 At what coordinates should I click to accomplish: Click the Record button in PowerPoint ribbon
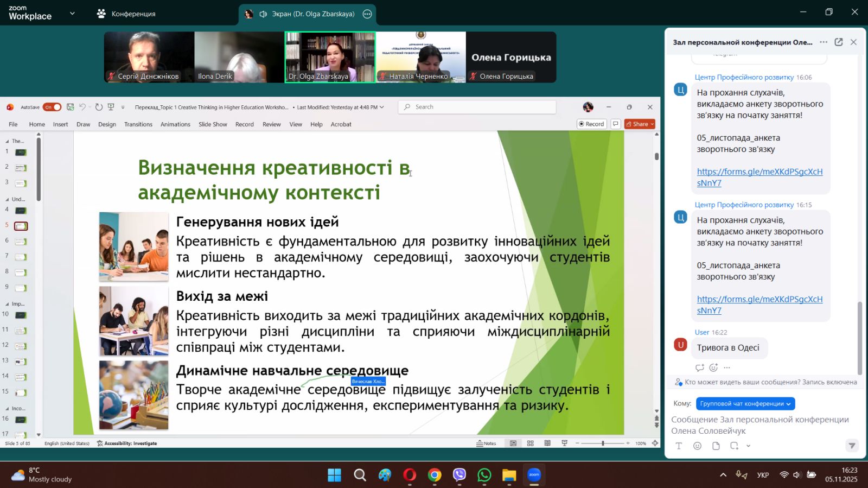pyautogui.click(x=591, y=124)
